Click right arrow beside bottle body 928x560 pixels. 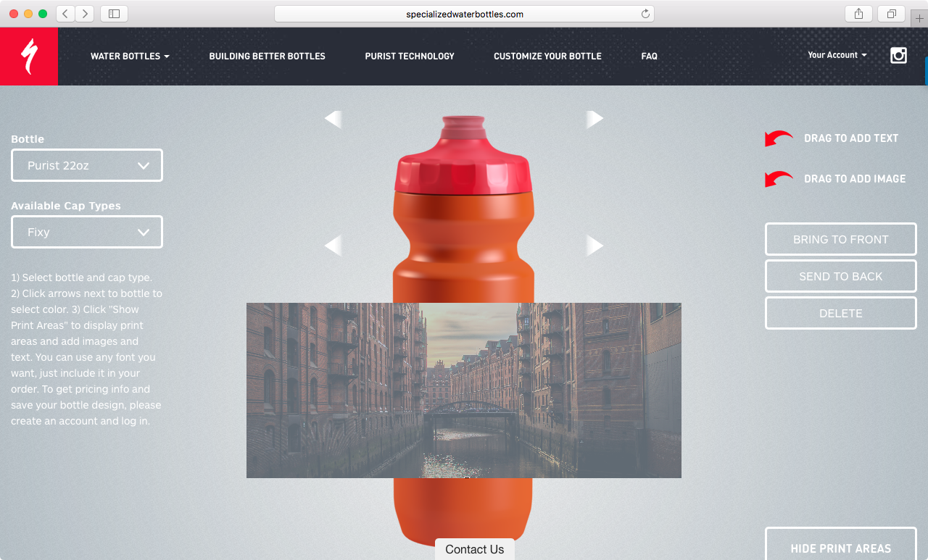(x=595, y=246)
